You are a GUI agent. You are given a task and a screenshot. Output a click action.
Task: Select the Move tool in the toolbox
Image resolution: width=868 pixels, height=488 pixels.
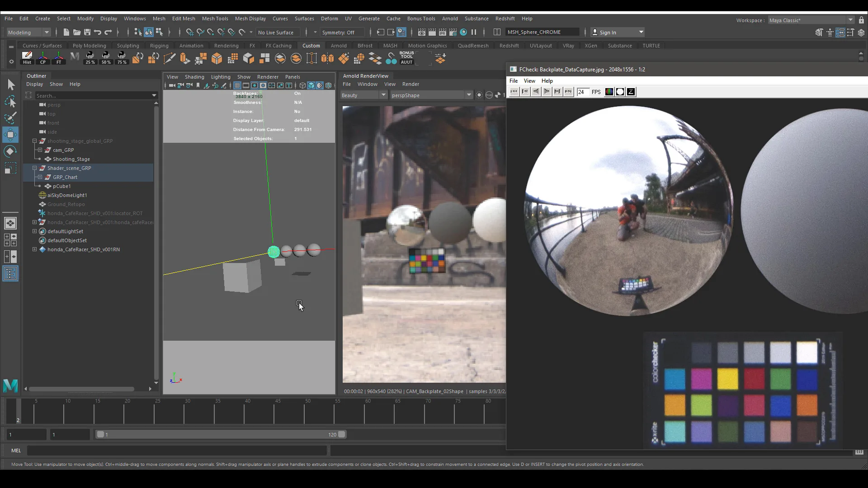(x=10, y=134)
